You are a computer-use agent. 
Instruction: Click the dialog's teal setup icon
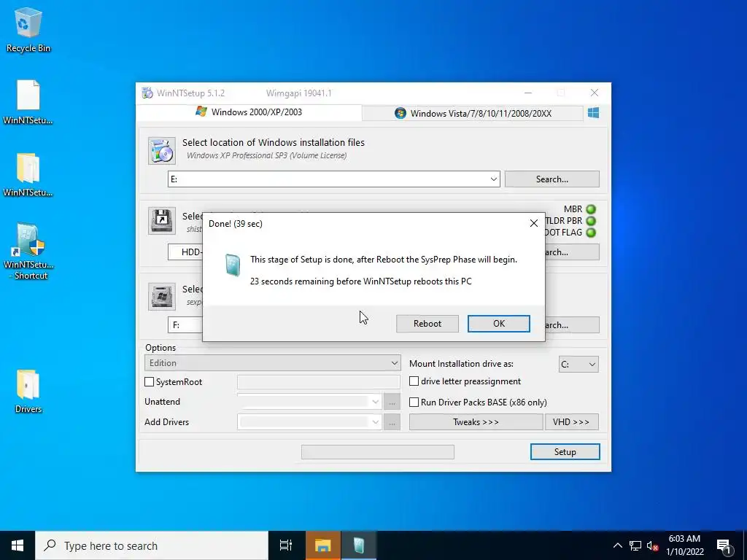(233, 265)
